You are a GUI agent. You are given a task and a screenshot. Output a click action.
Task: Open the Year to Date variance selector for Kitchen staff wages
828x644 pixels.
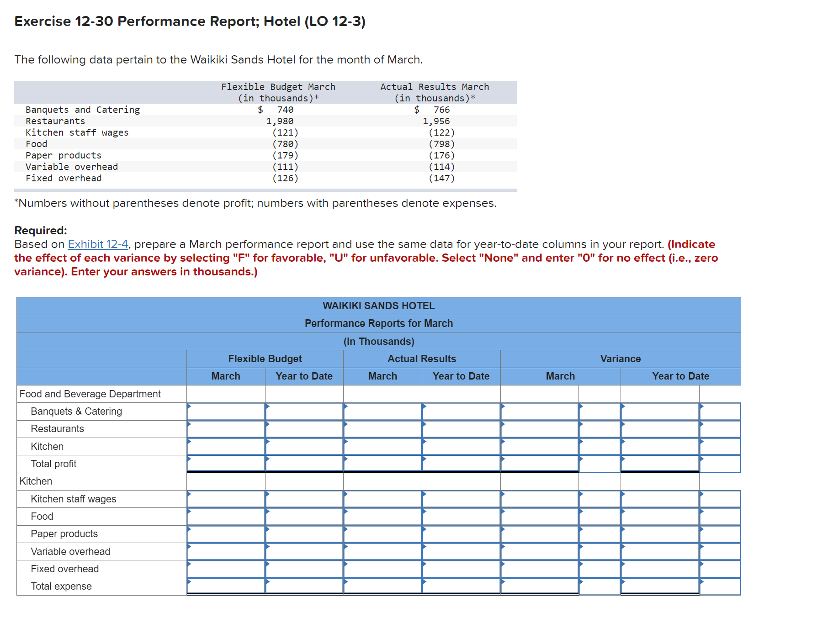click(x=720, y=499)
